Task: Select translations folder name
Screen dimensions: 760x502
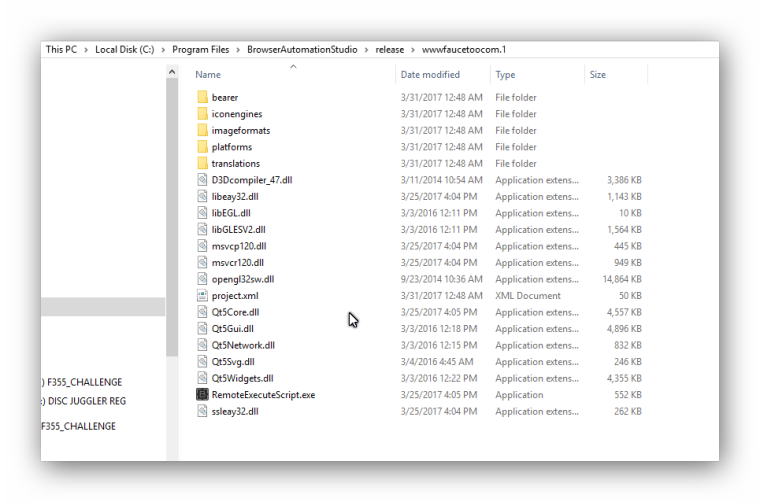Action: click(x=236, y=163)
